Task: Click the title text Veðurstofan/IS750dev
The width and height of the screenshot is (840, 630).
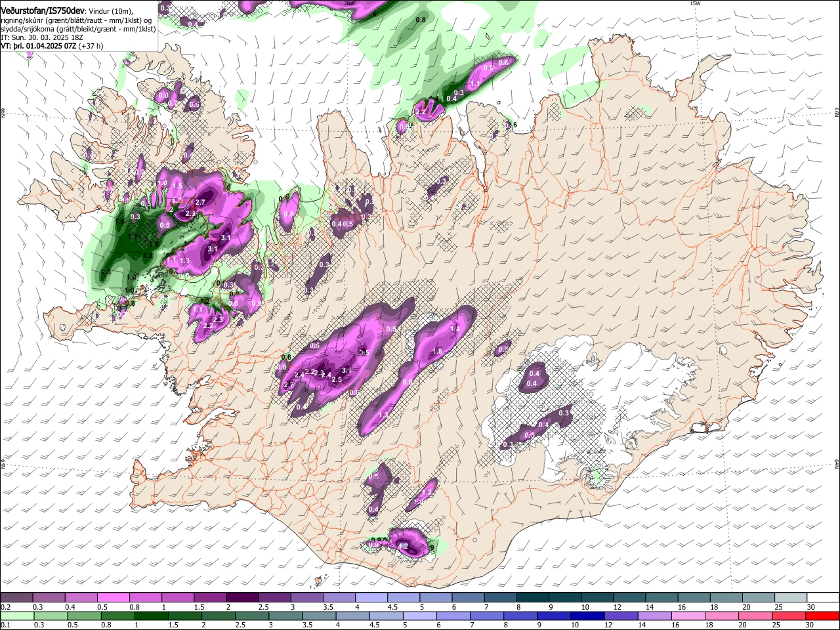Action: 43,11
